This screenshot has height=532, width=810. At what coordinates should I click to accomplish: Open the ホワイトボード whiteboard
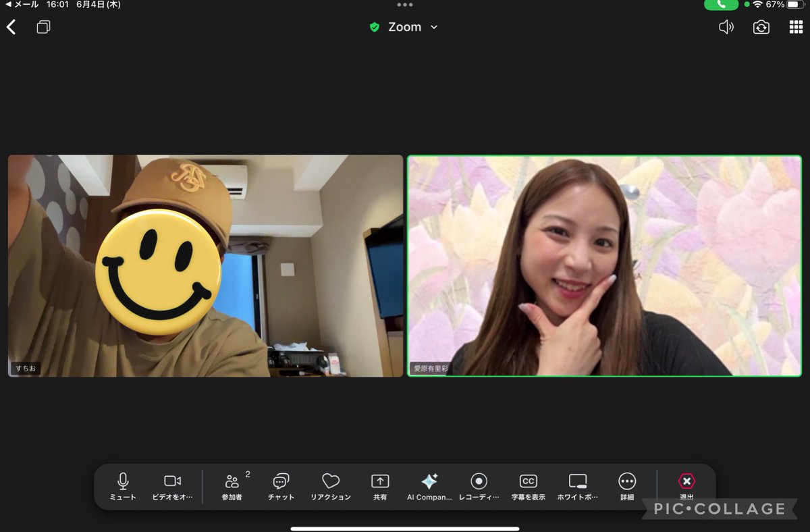point(578,487)
